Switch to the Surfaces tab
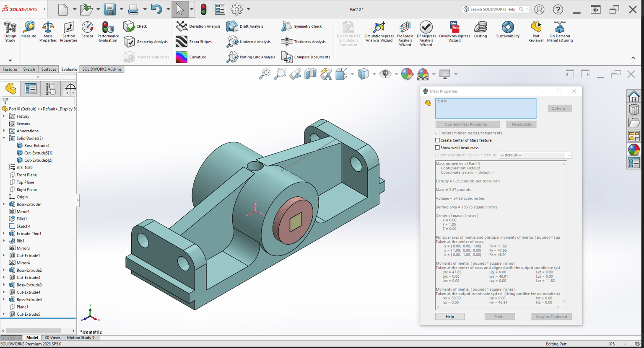The image size is (644, 348). [49, 69]
